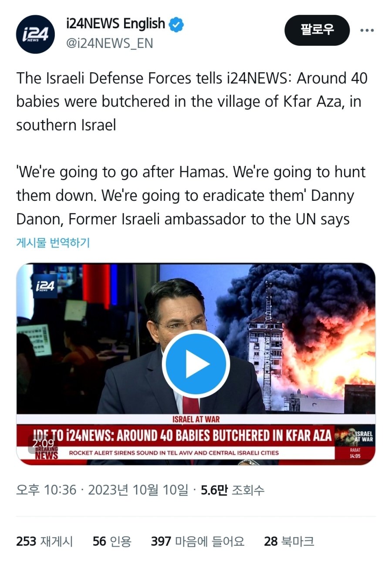Click the tweet body text
Viewport: 392px width, 561px height.
click(x=192, y=149)
